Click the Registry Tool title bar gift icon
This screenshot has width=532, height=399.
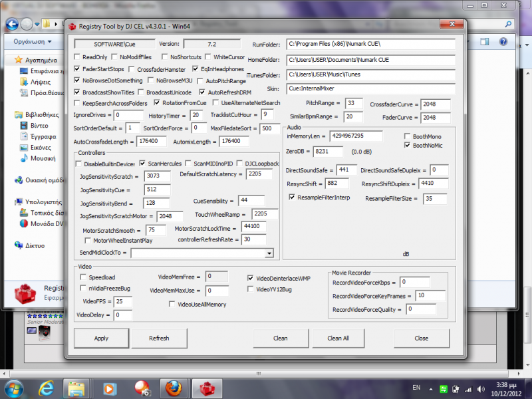click(72, 27)
